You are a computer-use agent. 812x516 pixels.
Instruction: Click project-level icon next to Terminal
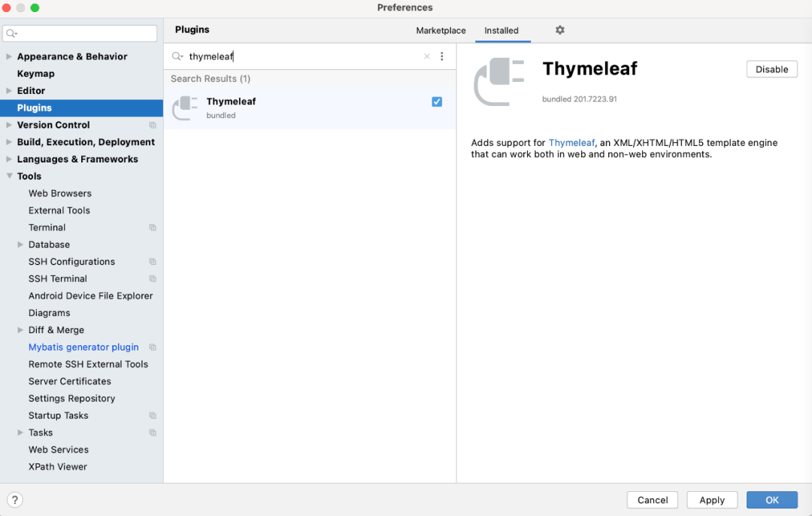[153, 227]
